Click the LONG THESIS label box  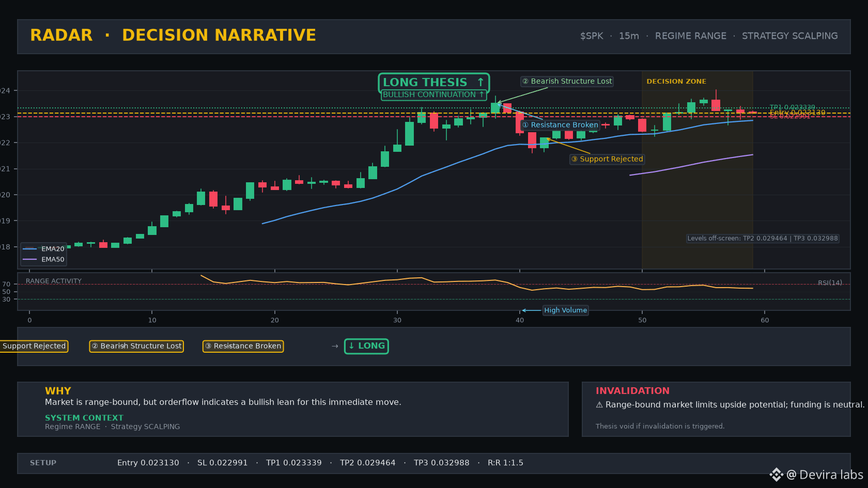[x=434, y=83]
